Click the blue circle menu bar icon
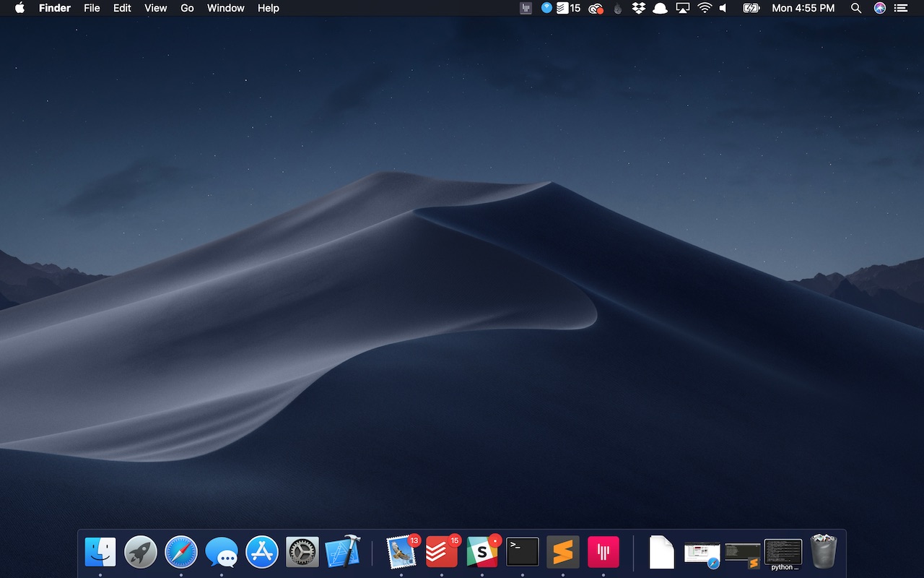924x578 pixels. point(546,8)
